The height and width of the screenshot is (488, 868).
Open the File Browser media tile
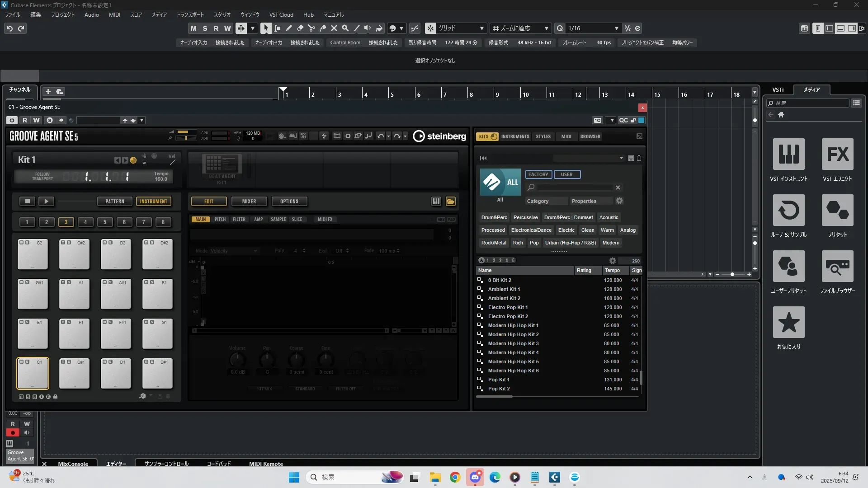pos(837,267)
